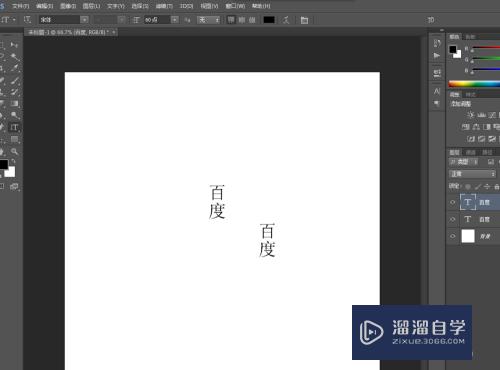Add a Curves adjustment

(x=492, y=115)
